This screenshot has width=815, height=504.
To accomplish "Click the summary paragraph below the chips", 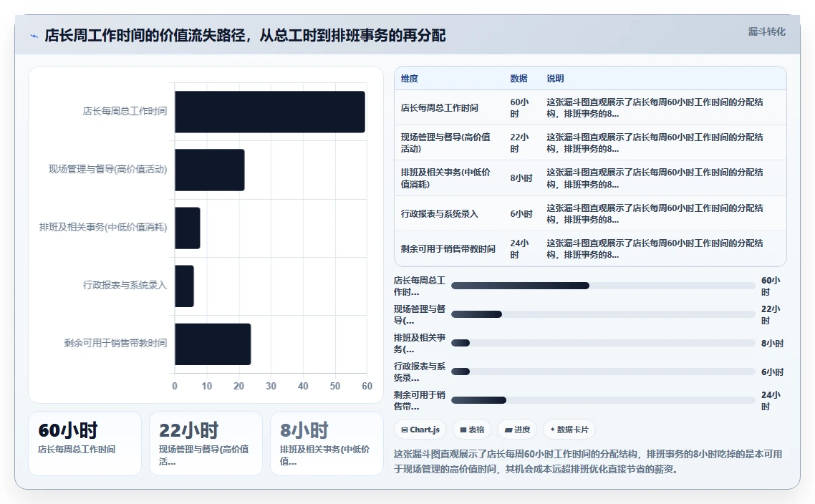I will (x=588, y=461).
